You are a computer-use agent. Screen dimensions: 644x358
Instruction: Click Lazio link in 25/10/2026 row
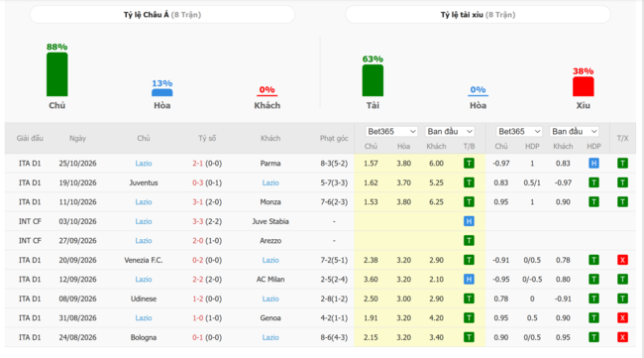click(144, 164)
